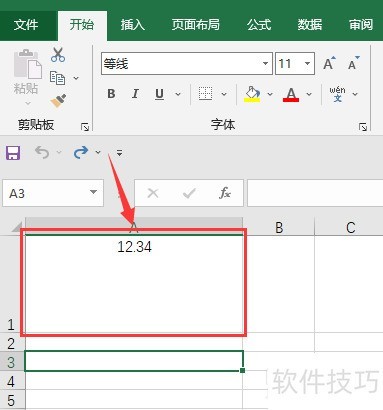The height and width of the screenshot is (410, 383).
Task: Open font settings dialog launcher
Action: coord(363,127)
